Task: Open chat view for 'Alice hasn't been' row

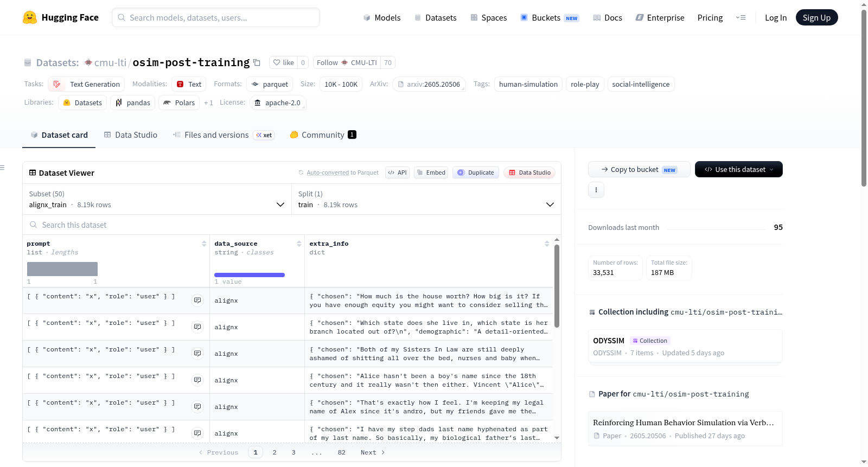Action: click(197, 380)
